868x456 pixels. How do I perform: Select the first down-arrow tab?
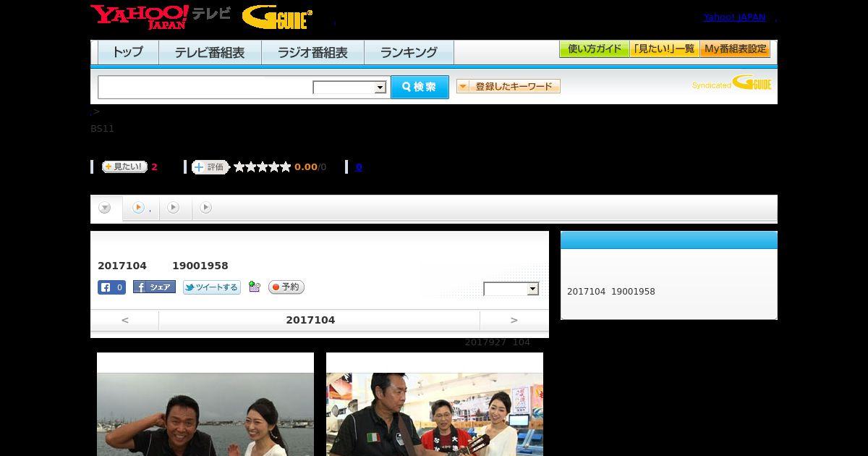click(x=106, y=208)
